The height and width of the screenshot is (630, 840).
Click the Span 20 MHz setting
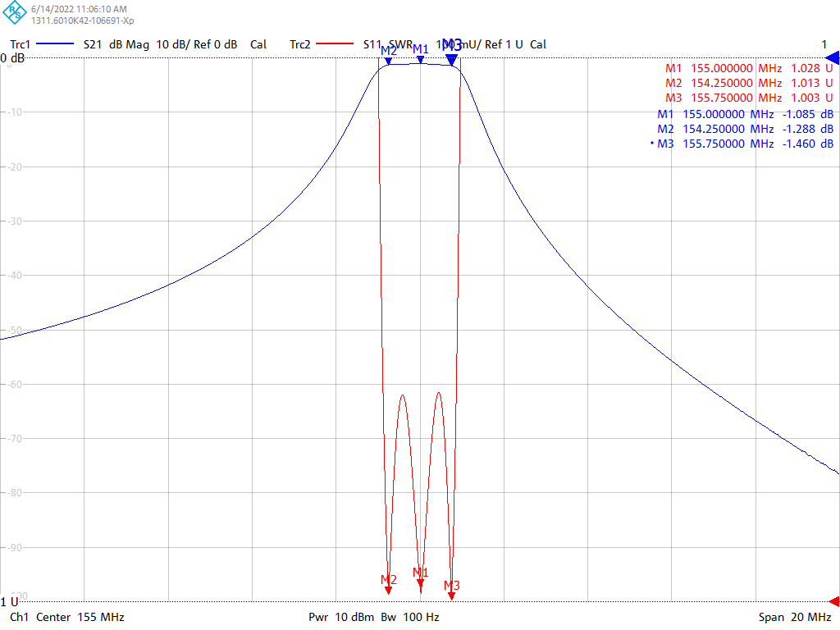pos(795,617)
